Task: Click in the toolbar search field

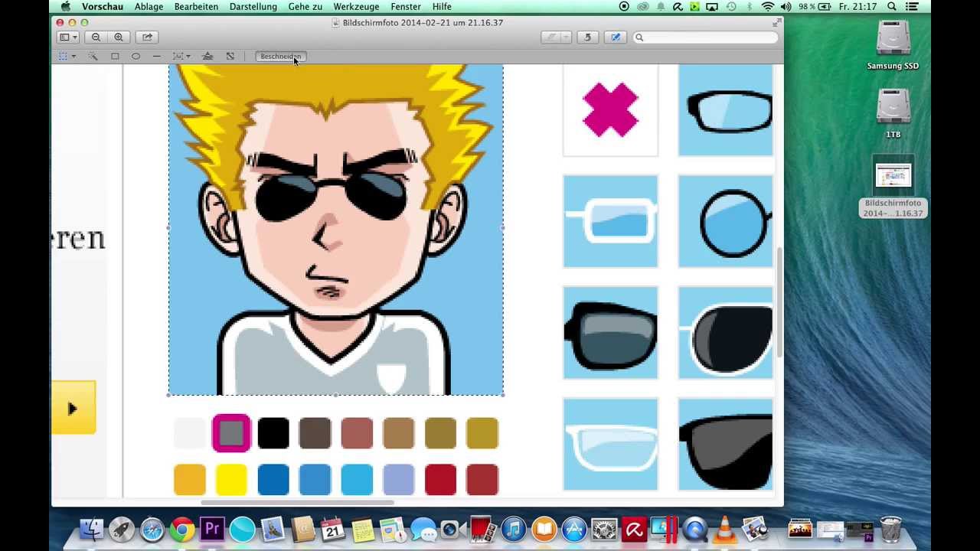Action: [704, 37]
